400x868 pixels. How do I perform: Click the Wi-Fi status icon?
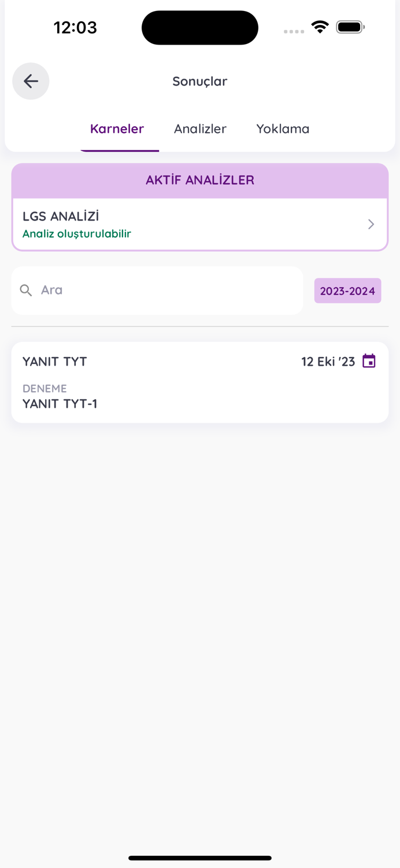pos(320,27)
